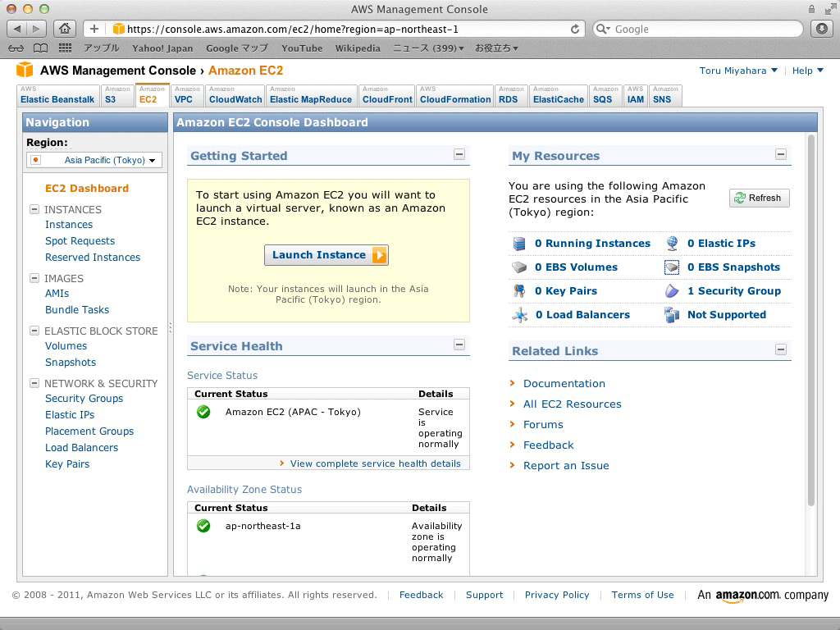Open the YouTube bookmark
Screen dimensions: 840x630
[302, 48]
